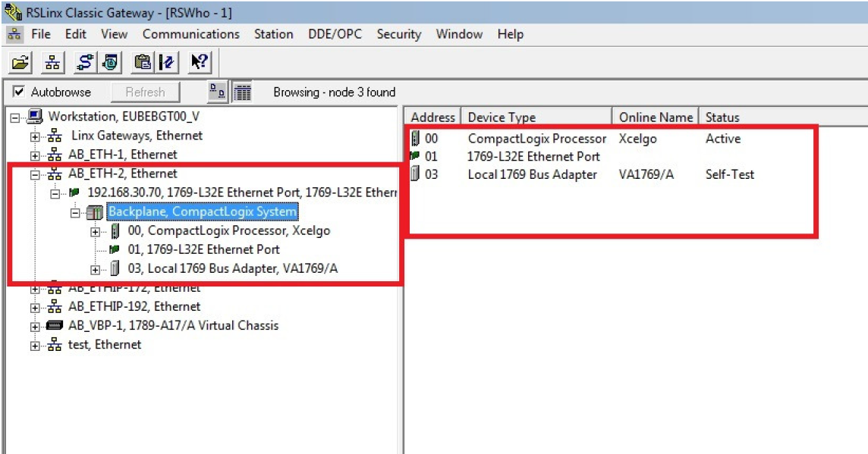Collapse the Backplane, CompactLogix System node
This screenshot has height=454, width=868.
tap(75, 213)
